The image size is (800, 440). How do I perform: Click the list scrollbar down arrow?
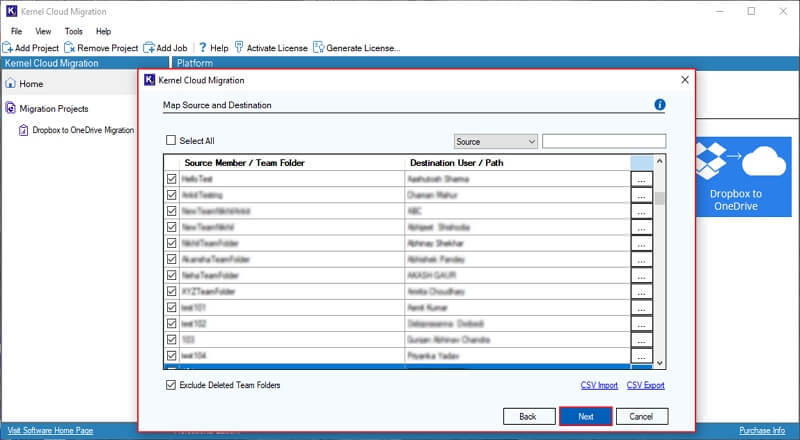tap(660, 363)
